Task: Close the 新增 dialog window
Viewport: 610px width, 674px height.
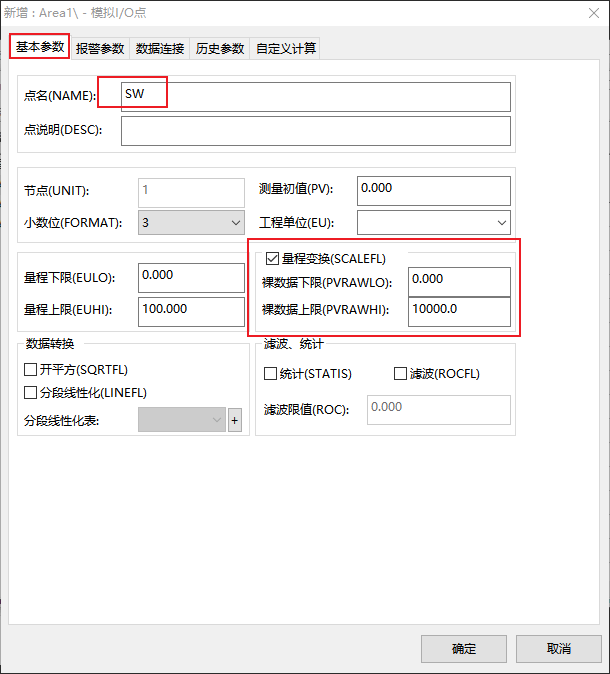Action: pyautogui.click(x=594, y=13)
